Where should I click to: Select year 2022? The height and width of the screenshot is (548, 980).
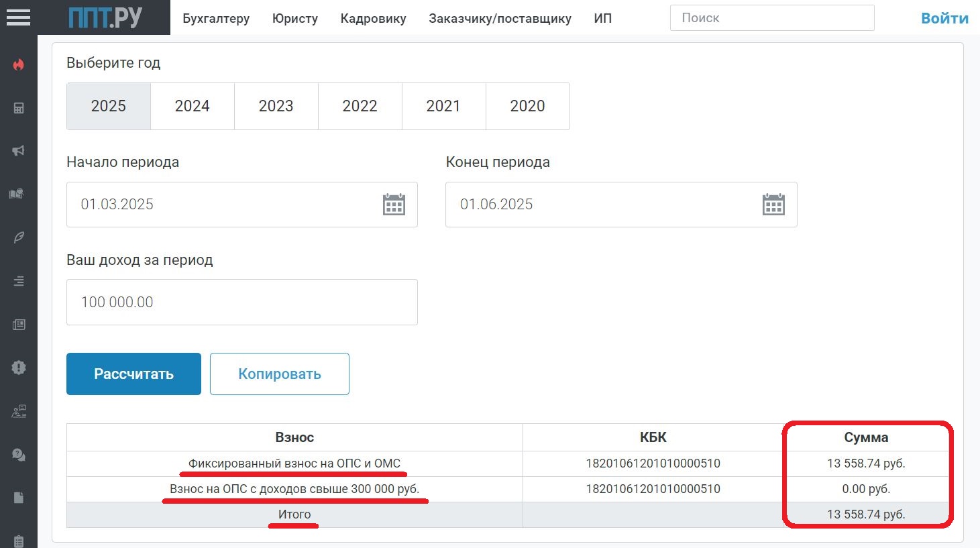click(360, 106)
